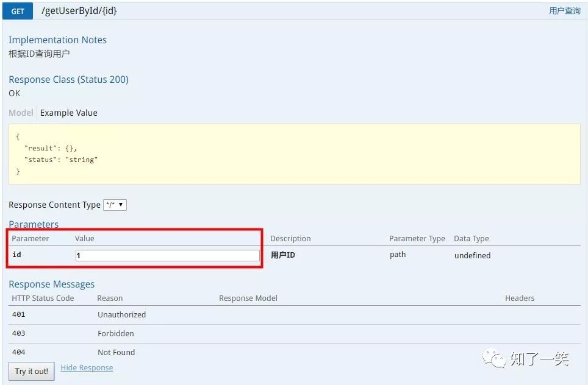Click the Value column header
588x385 pixels.
point(85,239)
